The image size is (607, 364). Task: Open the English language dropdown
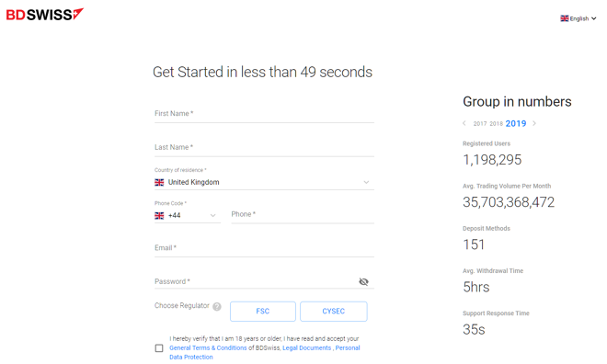pyautogui.click(x=578, y=18)
